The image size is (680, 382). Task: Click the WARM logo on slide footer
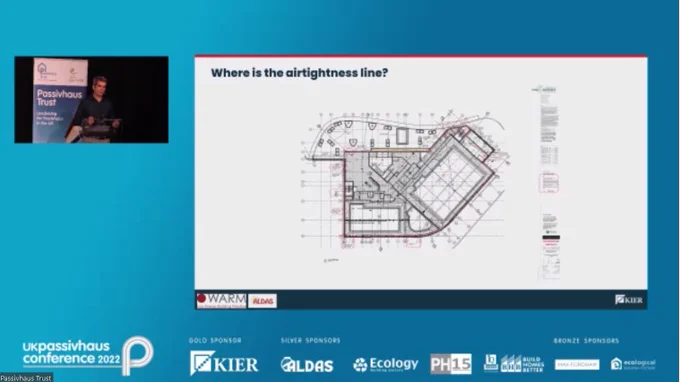point(221,300)
